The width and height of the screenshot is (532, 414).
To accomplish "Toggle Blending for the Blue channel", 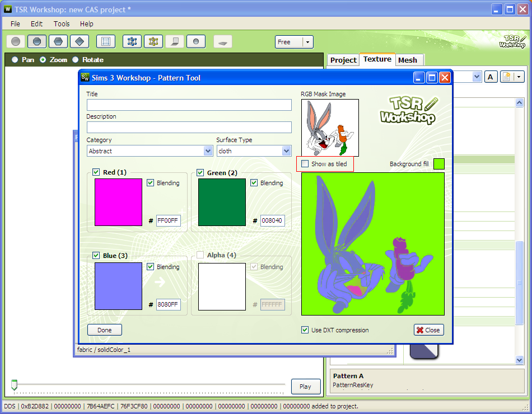I will tap(150, 266).
